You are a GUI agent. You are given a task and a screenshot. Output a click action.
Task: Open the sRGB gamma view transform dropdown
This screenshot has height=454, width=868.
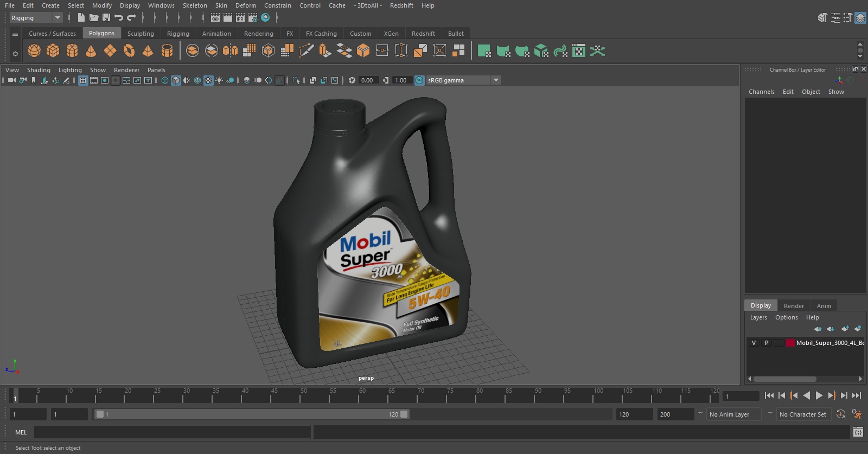click(x=463, y=80)
